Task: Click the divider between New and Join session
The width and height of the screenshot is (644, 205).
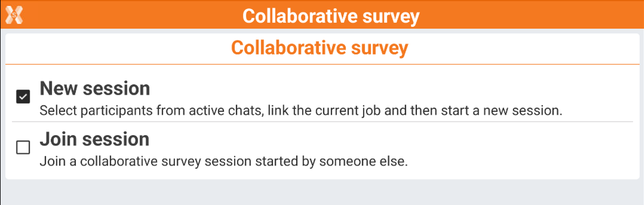Action: coord(322,121)
